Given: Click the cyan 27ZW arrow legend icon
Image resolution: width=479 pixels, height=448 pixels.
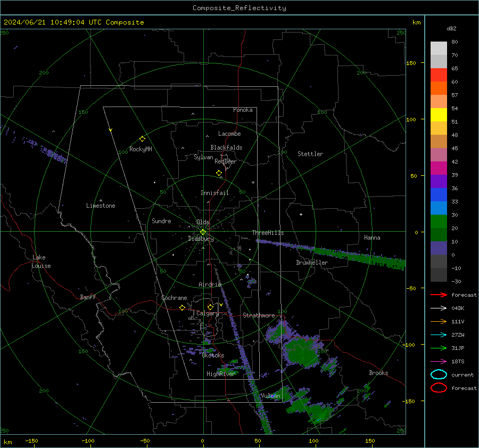Looking at the screenshot, I should (439, 335).
